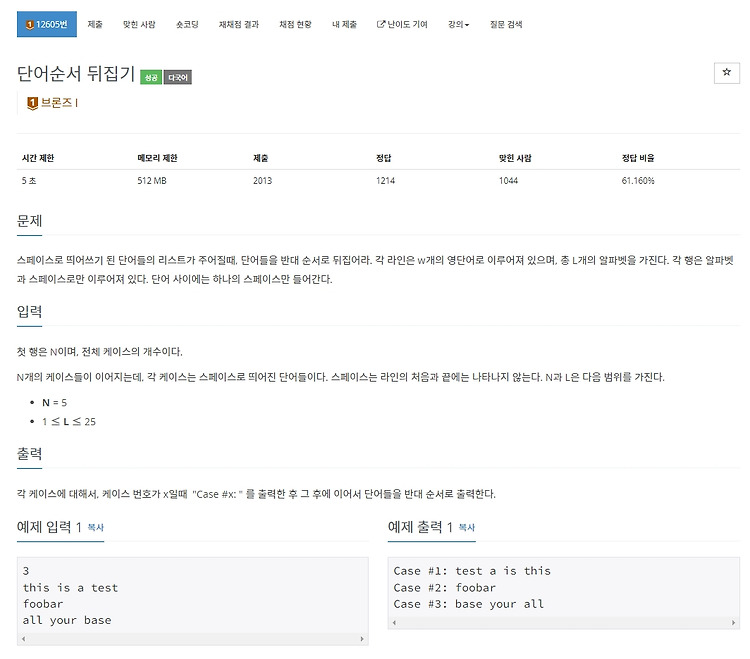Bookmark problem with star button

[727, 73]
